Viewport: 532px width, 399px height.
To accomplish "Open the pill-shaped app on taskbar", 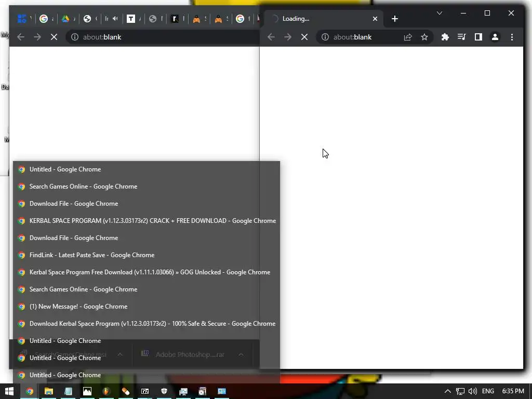I will coord(126,391).
